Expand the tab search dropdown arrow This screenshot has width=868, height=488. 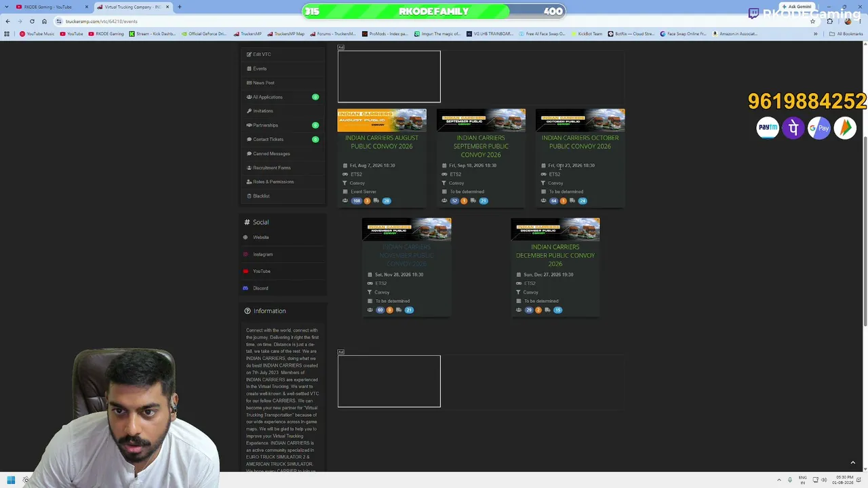(x=7, y=7)
